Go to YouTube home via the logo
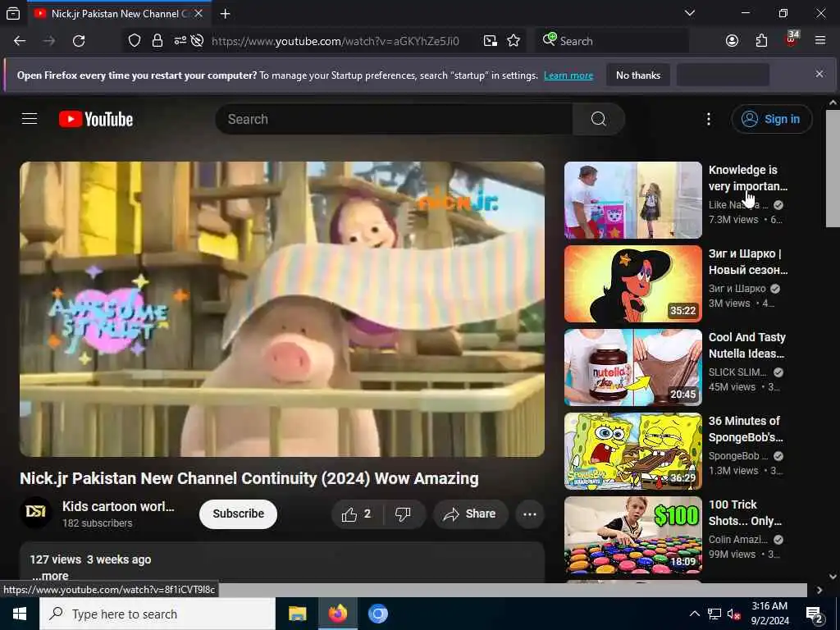 tap(96, 119)
